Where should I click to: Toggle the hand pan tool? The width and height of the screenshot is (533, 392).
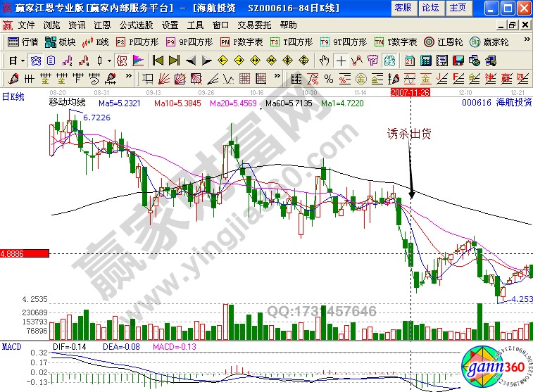click(x=325, y=60)
